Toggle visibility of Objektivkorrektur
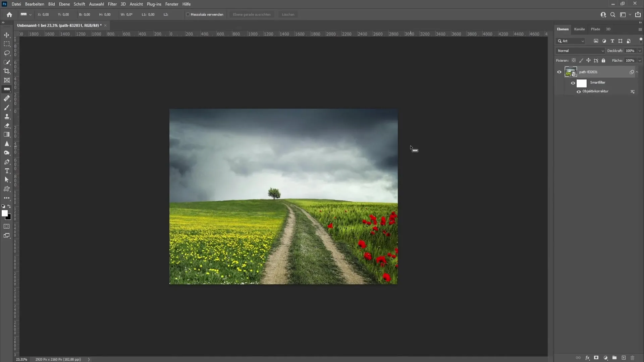644x362 pixels. 578,91
